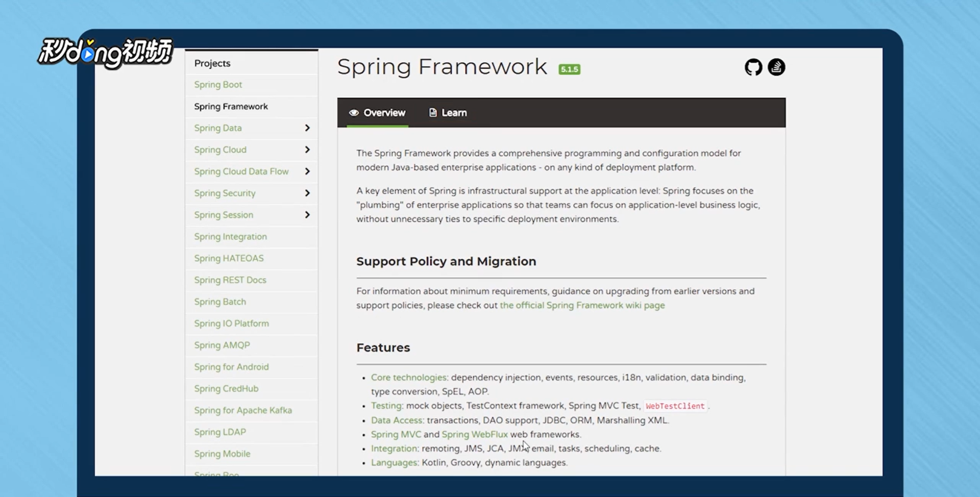Screen dimensions: 980x497
Task: Expand the Spring Cloud Data Flow chevron
Action: pos(307,171)
